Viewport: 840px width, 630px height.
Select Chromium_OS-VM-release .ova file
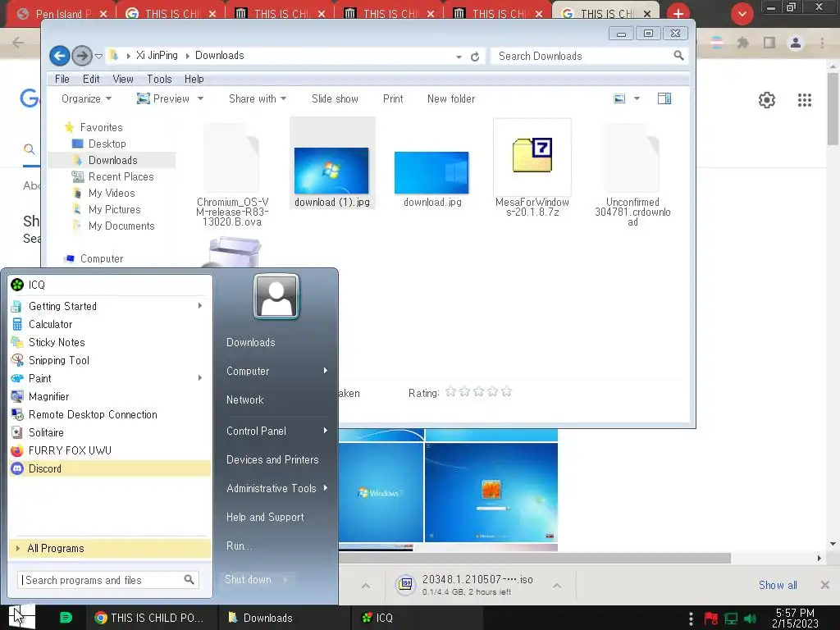point(232,174)
